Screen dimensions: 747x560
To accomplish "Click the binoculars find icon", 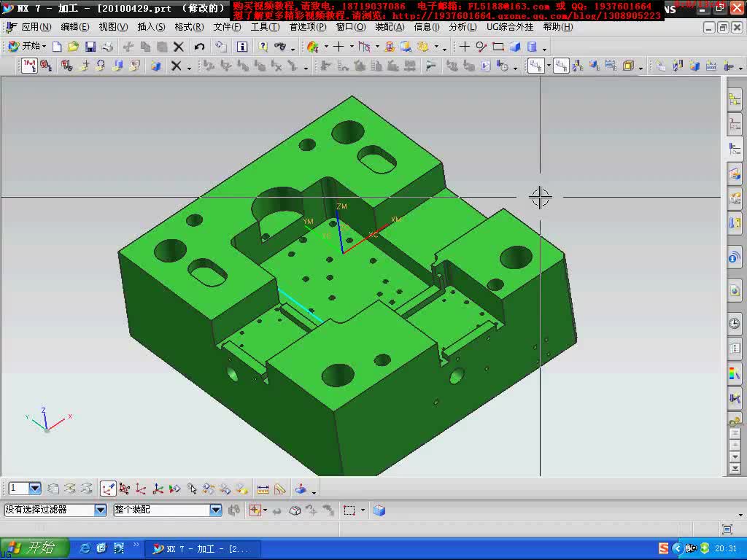I will (280, 47).
